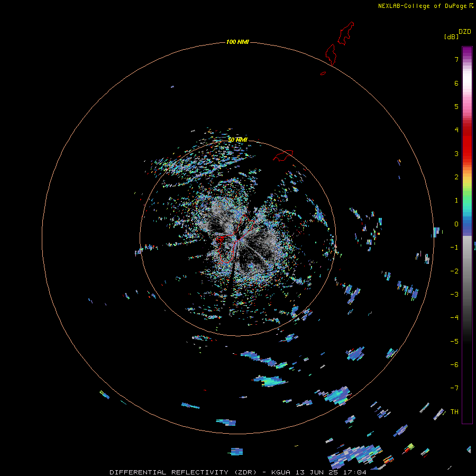Select the -6 value on the scale
This screenshot has width=476, height=476.
pyautogui.click(x=454, y=365)
